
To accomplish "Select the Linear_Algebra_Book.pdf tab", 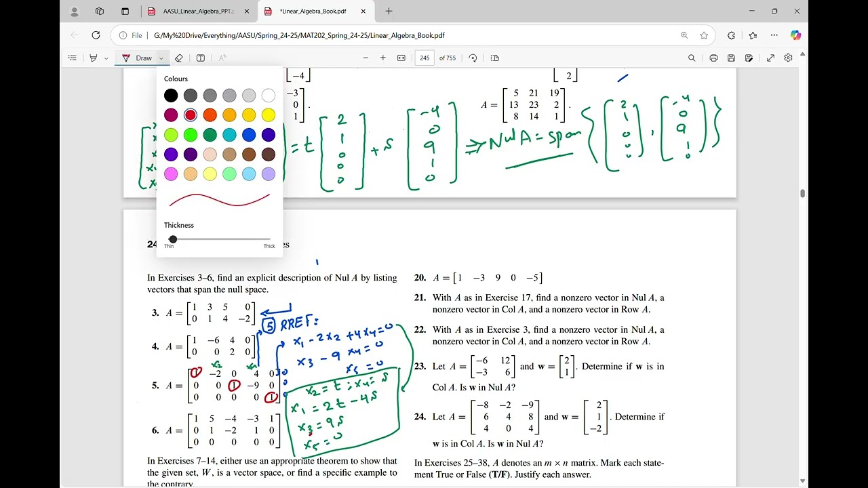I will pyautogui.click(x=315, y=12).
